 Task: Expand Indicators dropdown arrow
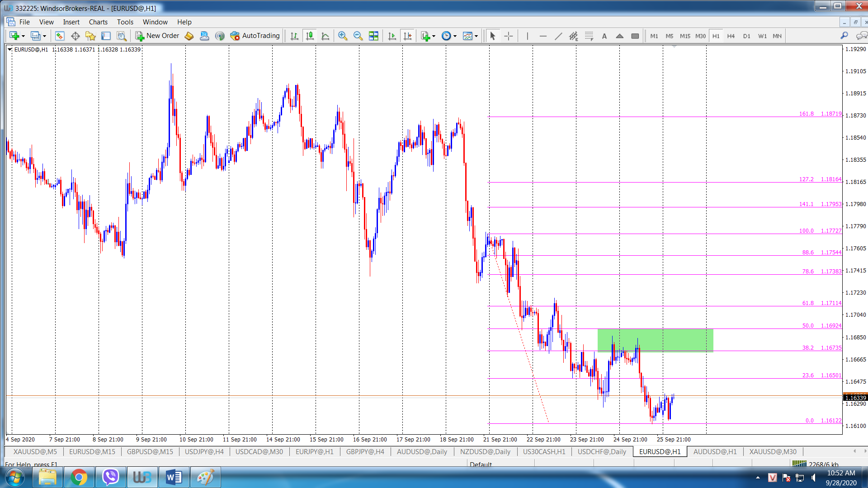tap(434, 36)
